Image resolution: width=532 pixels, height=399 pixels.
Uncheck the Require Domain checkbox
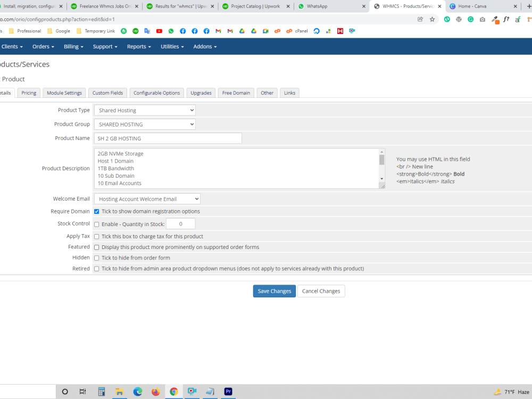click(x=96, y=211)
